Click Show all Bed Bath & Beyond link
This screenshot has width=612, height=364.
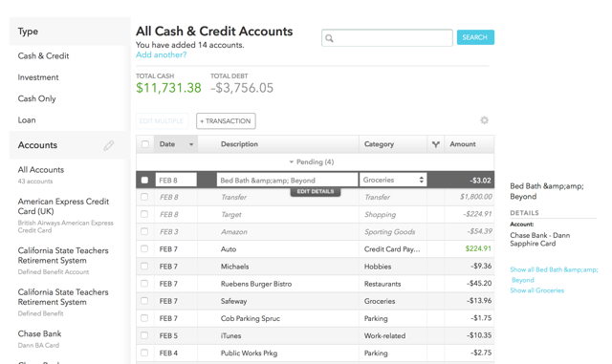(554, 274)
